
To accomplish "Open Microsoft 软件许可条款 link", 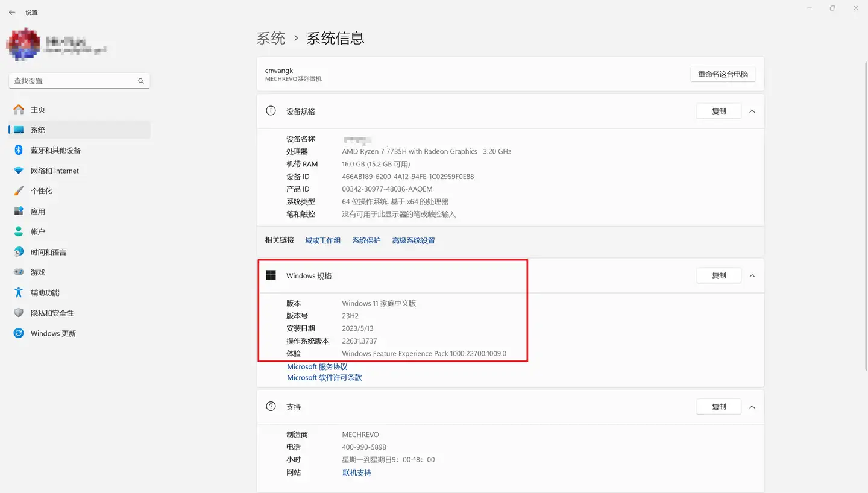I will pos(324,378).
